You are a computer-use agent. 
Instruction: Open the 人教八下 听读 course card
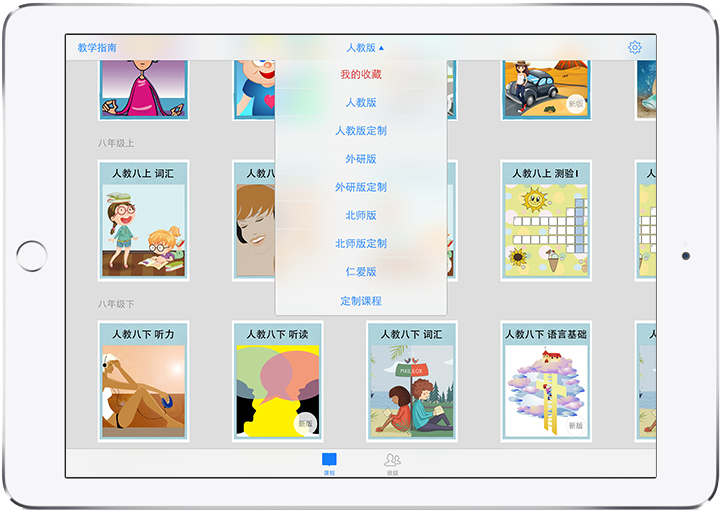[277, 381]
